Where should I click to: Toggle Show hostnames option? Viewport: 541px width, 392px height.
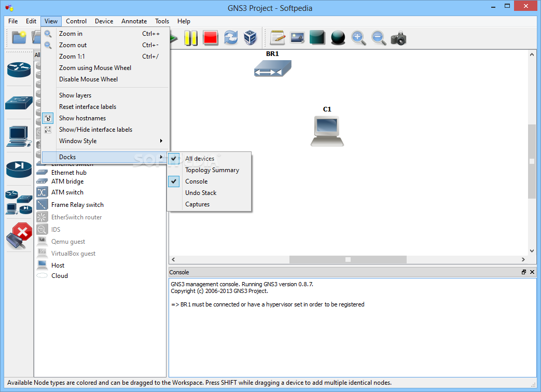tap(105, 118)
